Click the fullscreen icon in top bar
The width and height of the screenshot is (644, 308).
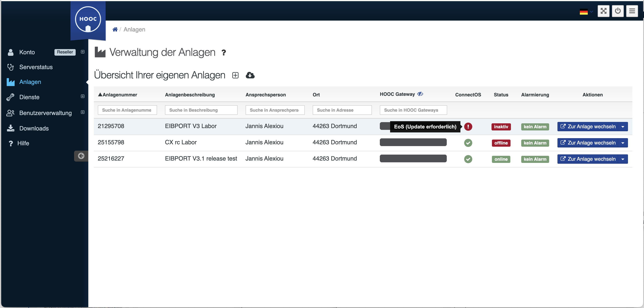coord(603,11)
